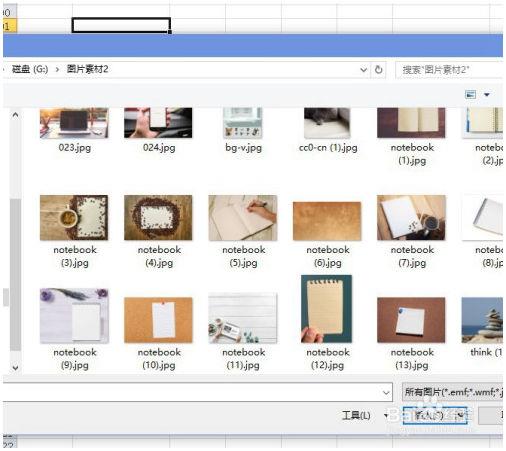Click the refresh icon beside the address bar
This screenshot has height=451, width=506.
pos(378,70)
